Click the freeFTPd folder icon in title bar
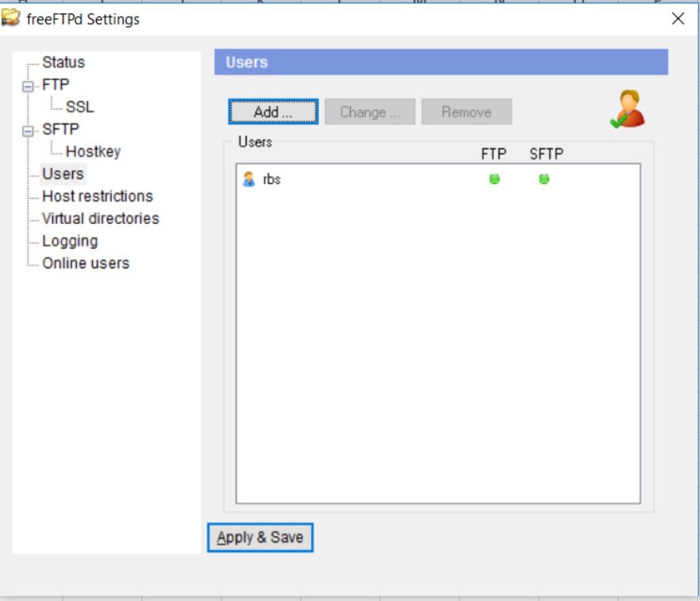 tap(11, 19)
